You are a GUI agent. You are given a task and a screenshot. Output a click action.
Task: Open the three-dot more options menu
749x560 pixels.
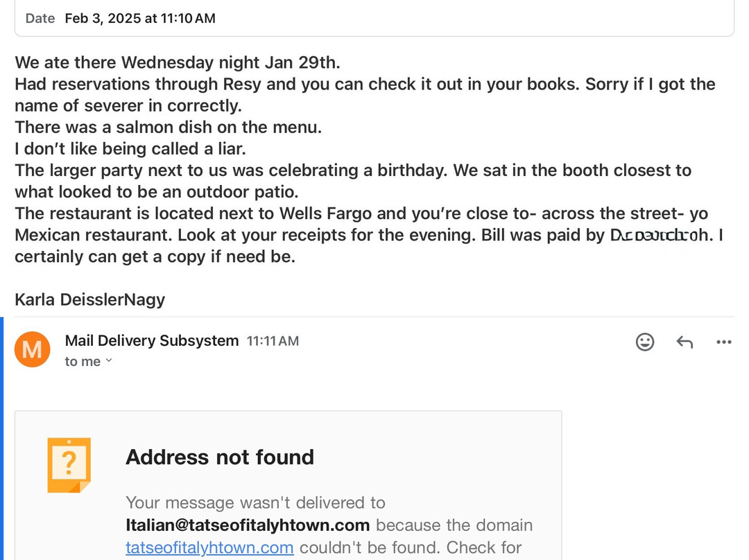(x=723, y=342)
